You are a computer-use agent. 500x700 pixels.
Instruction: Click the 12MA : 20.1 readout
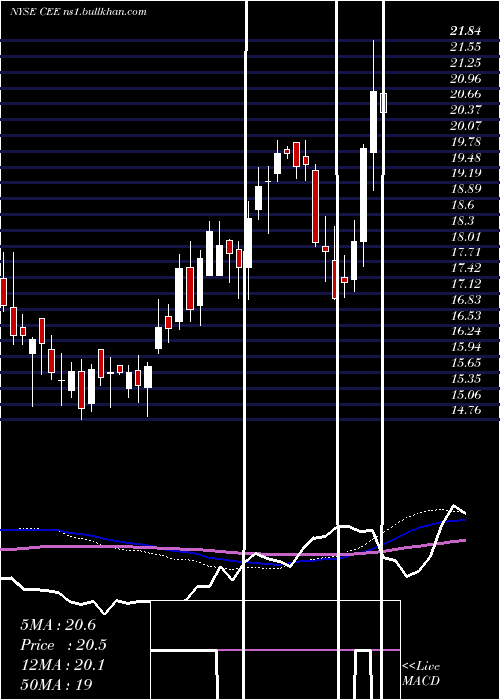click(x=62, y=665)
